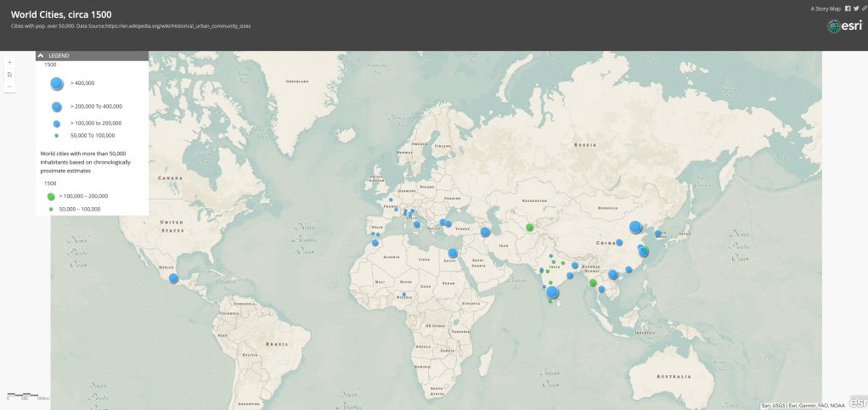Select the green city marker in Central Asia
Viewport: 868px width, 410px height.
click(529, 227)
